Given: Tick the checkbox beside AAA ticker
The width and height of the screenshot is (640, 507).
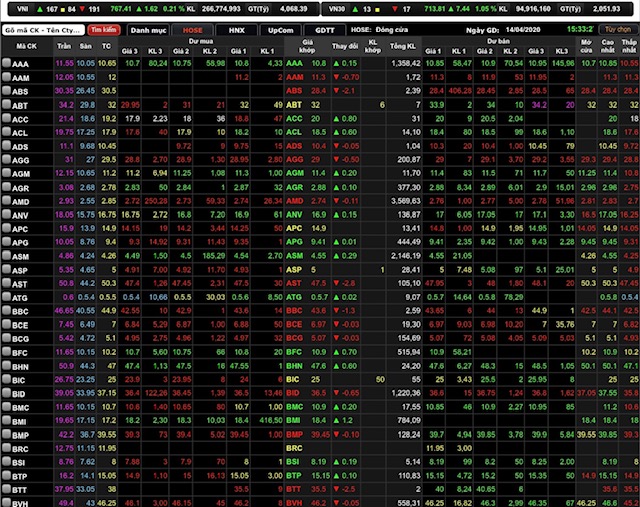Looking at the screenshot, I should tap(6, 63).
